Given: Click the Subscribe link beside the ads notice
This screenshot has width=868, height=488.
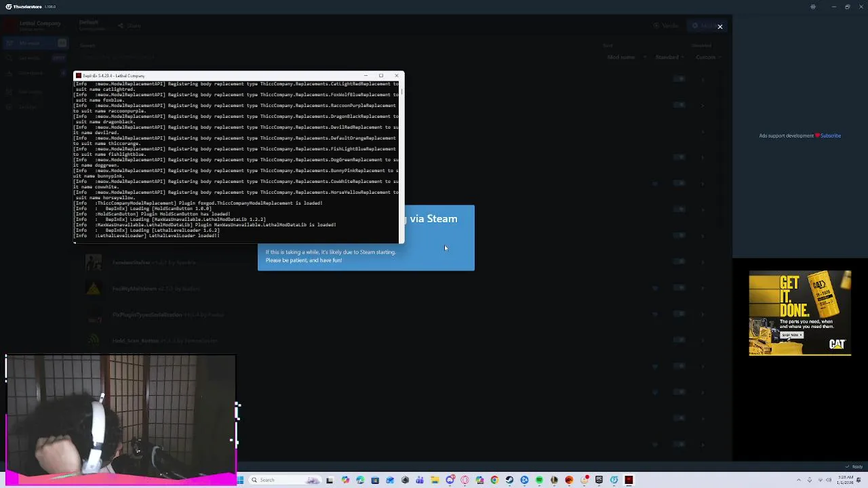Looking at the screenshot, I should (831, 136).
